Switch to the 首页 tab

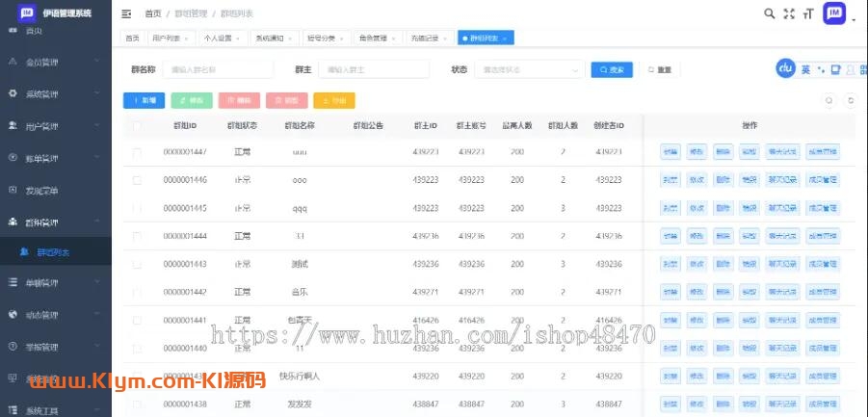tap(132, 39)
